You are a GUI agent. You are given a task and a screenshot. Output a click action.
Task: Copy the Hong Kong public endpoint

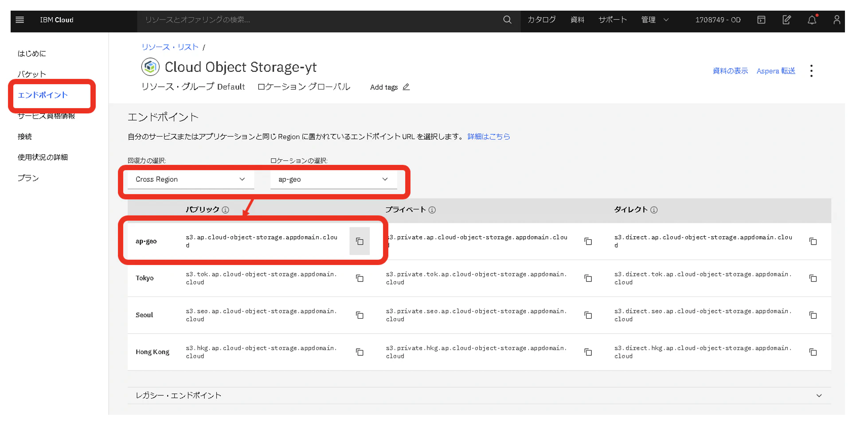360,352
